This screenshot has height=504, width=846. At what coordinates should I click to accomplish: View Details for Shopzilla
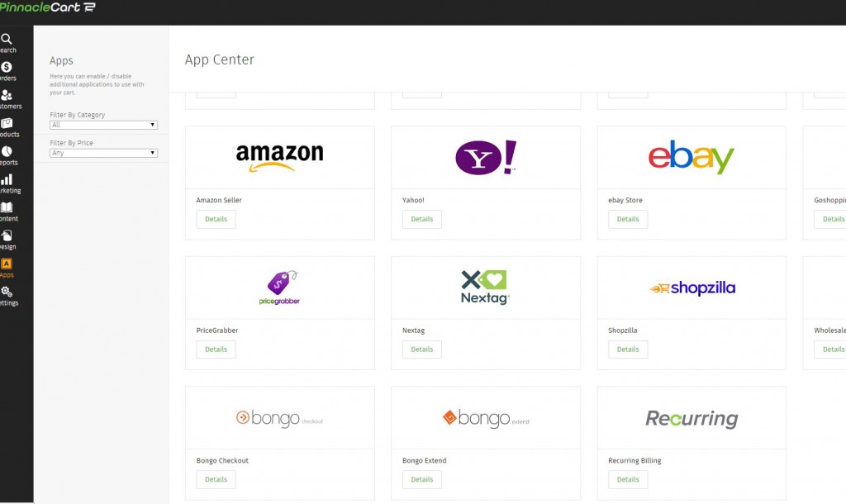[628, 349]
